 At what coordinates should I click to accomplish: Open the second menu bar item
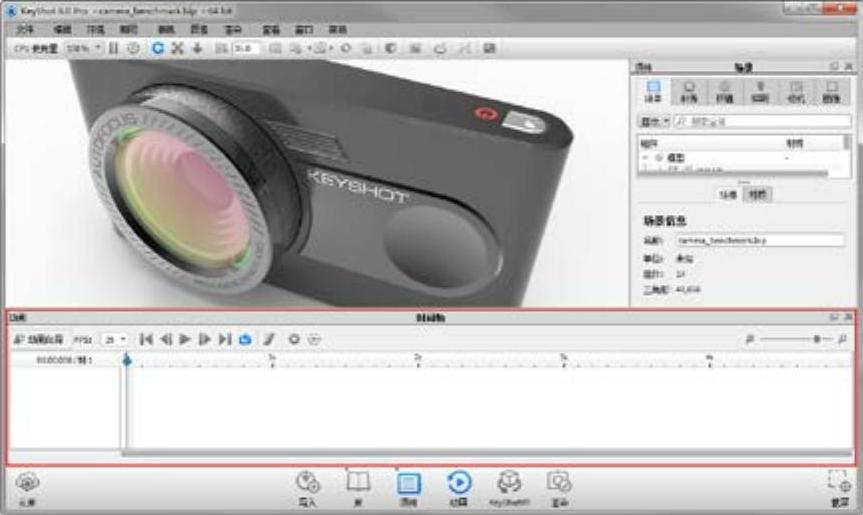(62, 30)
